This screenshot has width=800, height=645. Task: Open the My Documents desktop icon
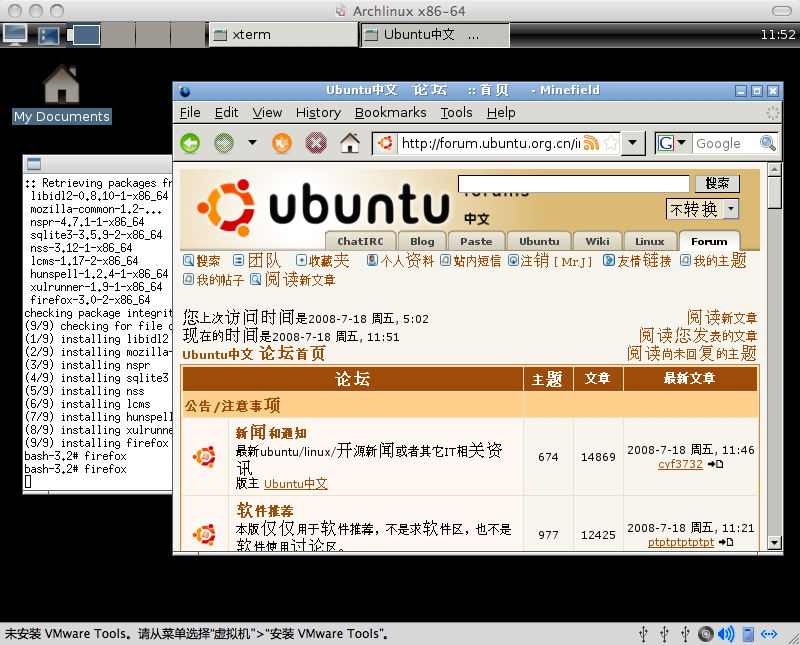(x=62, y=93)
